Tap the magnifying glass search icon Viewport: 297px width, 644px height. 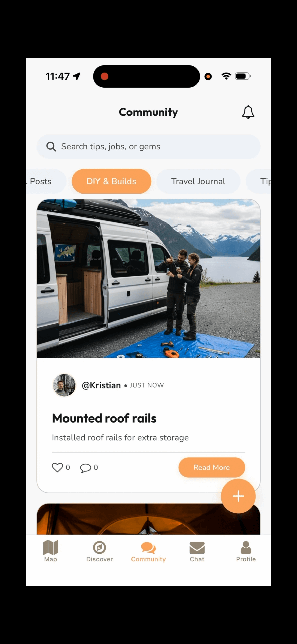click(51, 146)
